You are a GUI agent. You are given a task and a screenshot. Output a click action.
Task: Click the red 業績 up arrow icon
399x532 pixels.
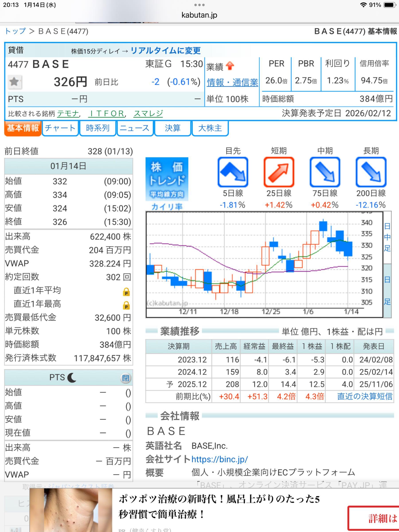tap(230, 65)
